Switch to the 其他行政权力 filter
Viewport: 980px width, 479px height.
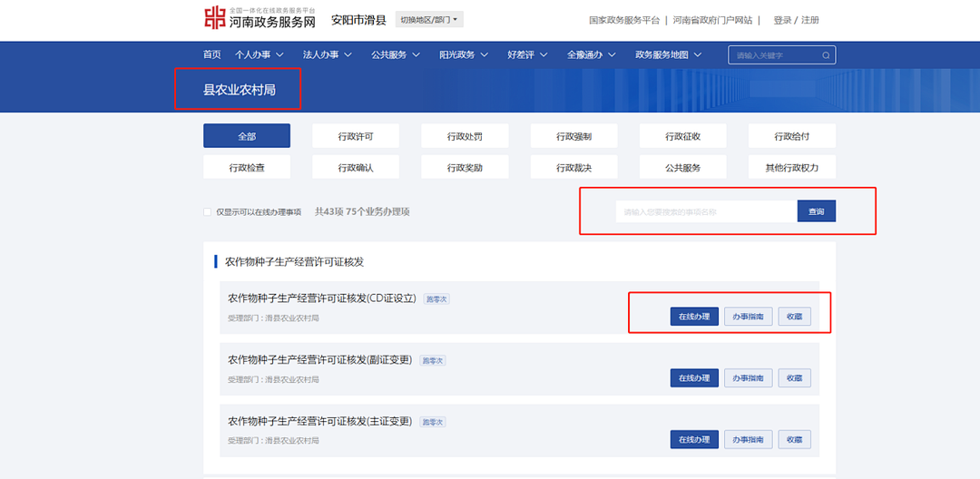[791, 168]
